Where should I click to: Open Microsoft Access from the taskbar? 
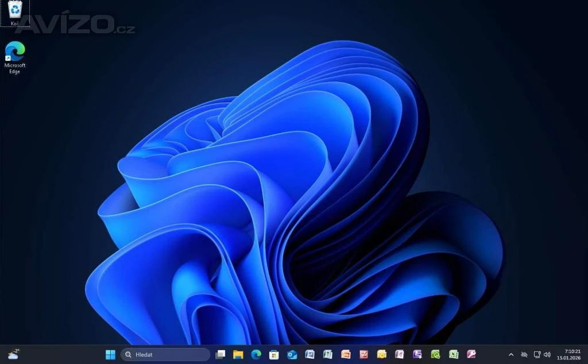(471, 355)
